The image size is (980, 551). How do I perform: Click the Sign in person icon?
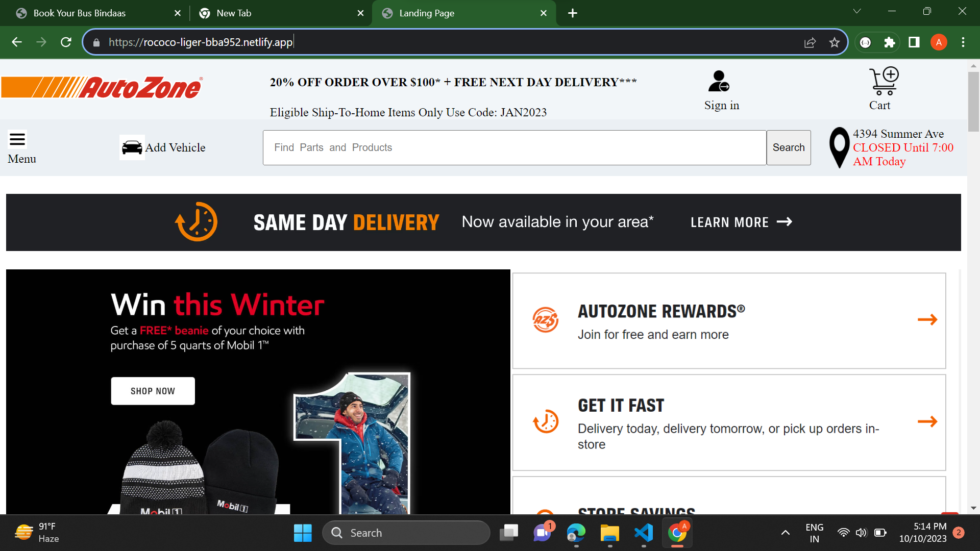(719, 82)
